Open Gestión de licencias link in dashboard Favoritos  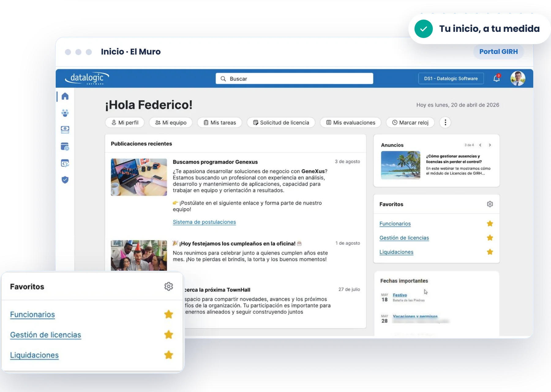coord(404,238)
